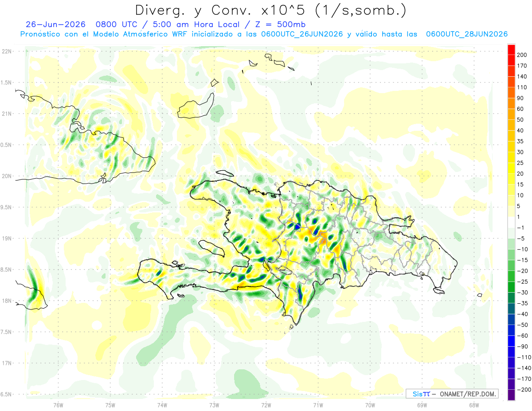Click the "8.5N" latitude label

pyautogui.click(x=7, y=270)
